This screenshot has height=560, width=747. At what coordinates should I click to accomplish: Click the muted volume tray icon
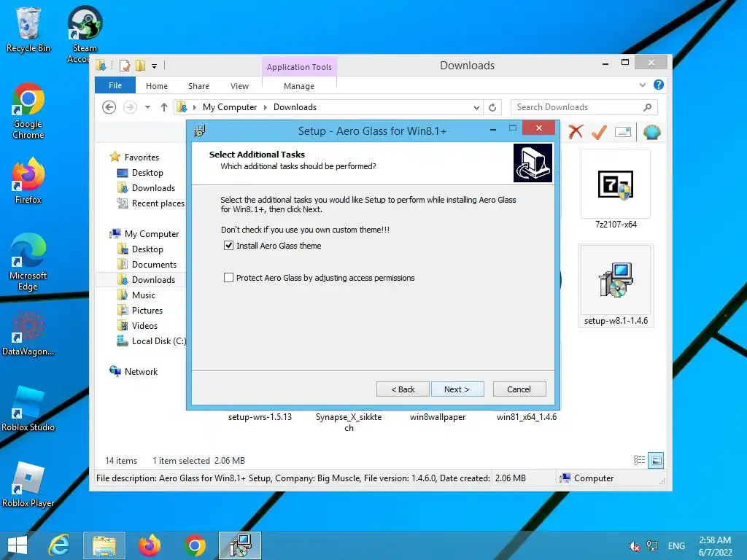[x=634, y=546]
